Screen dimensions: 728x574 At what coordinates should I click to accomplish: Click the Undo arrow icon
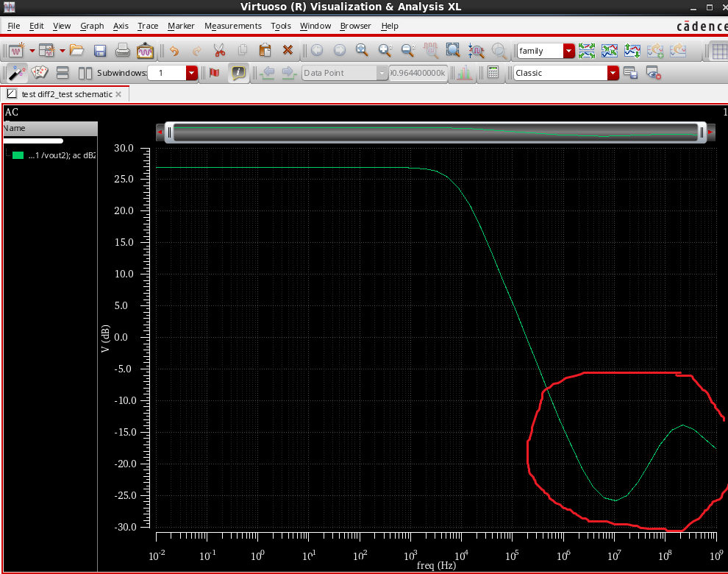click(x=174, y=51)
